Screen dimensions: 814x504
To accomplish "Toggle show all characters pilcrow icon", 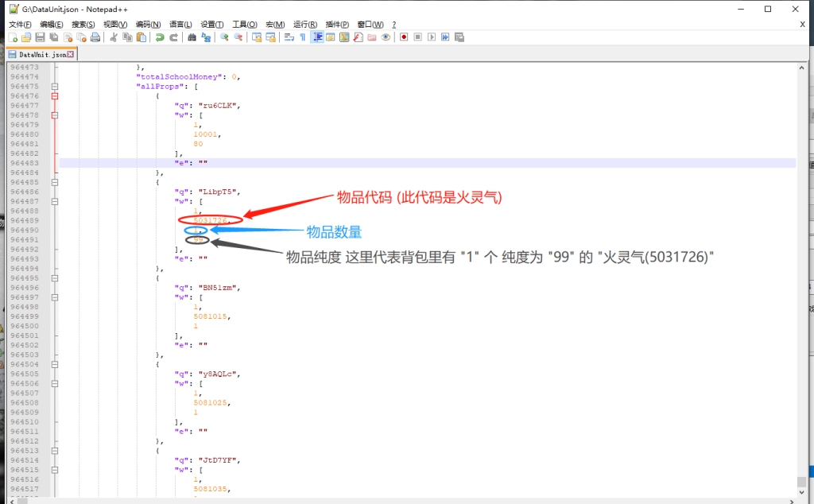I will 303,37.
